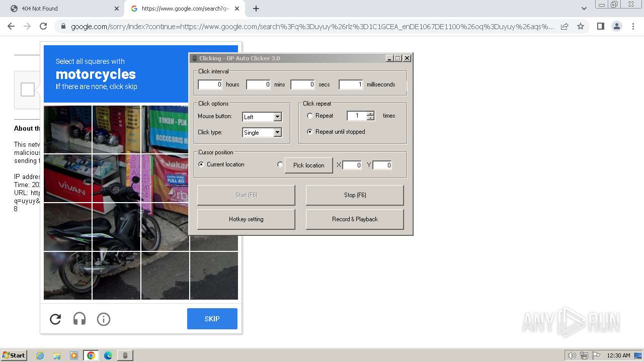Open captcha help information icon
The width and height of the screenshot is (644, 362).
pyautogui.click(x=104, y=319)
